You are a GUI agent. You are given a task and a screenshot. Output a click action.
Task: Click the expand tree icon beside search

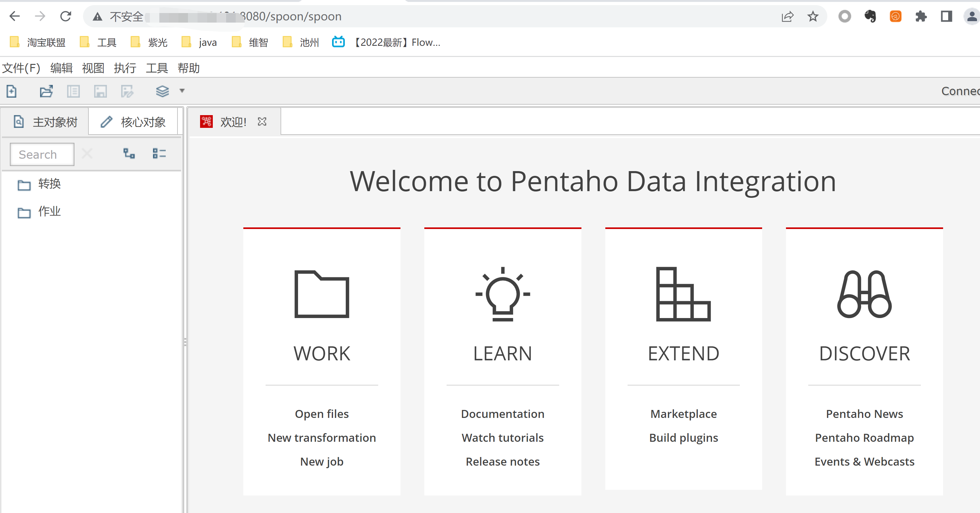point(129,154)
